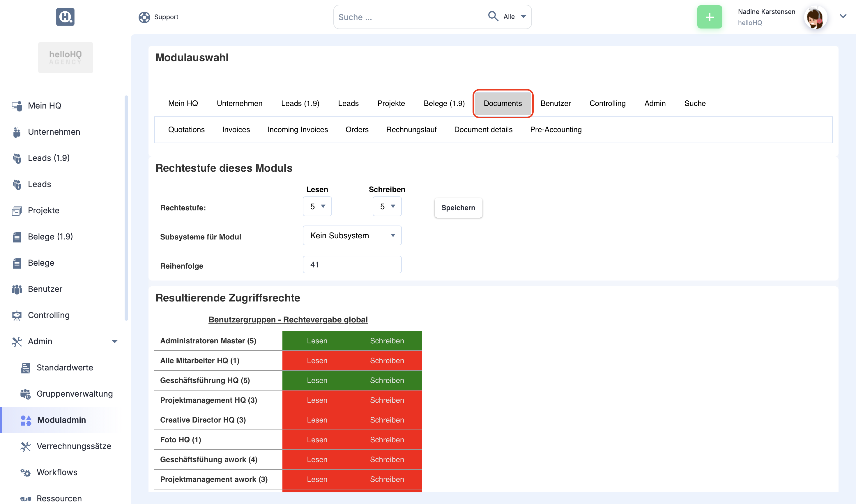Open the Rechnungslauf submodule tab

pos(411,129)
